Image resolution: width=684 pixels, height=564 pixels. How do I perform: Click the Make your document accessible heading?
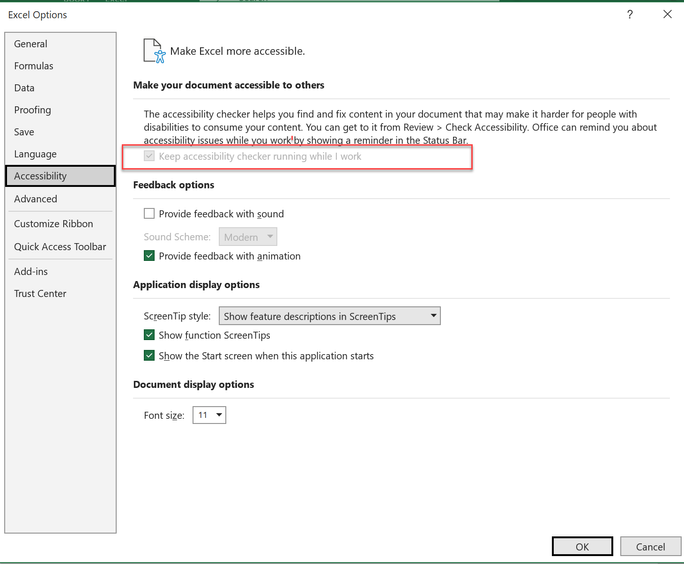click(x=229, y=85)
